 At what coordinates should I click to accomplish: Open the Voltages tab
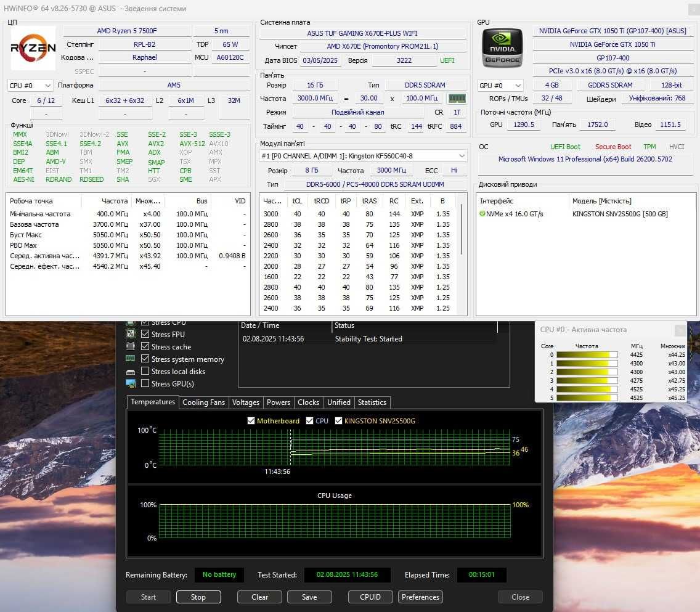[x=245, y=402]
